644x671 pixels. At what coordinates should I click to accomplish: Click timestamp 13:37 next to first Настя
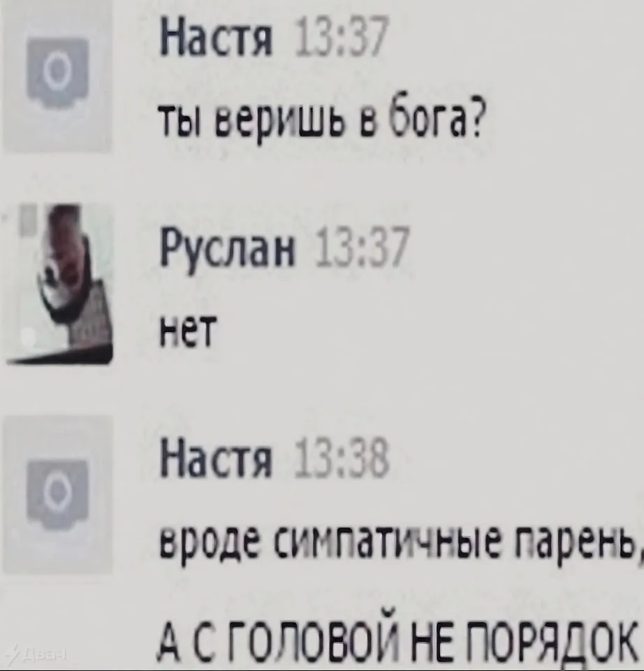click(341, 38)
